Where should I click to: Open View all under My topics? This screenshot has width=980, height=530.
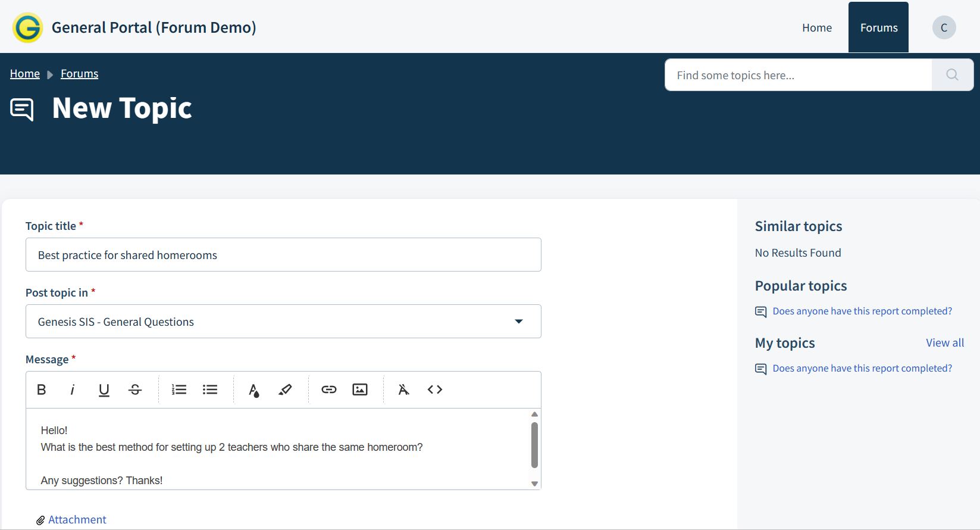pyautogui.click(x=945, y=343)
